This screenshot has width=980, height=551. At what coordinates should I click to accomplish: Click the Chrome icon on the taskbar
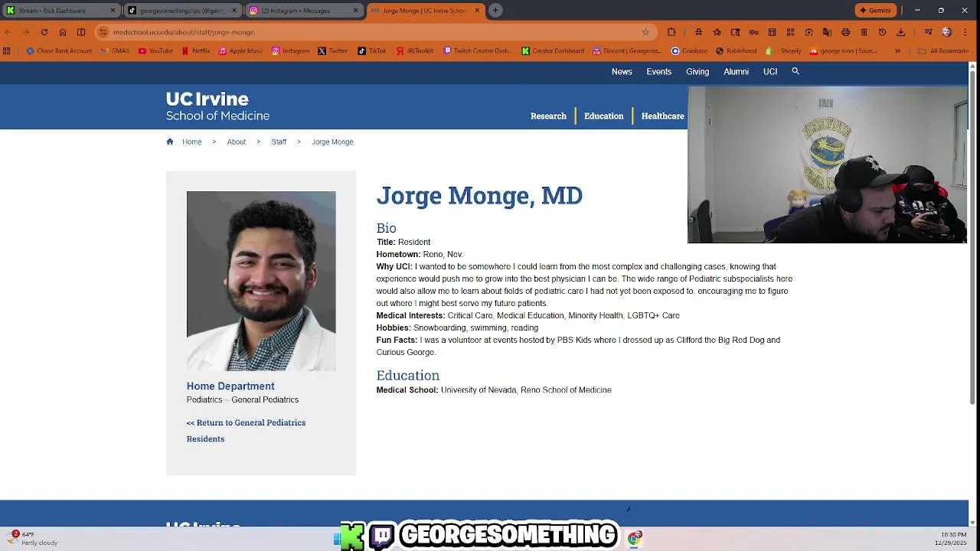pos(634,539)
